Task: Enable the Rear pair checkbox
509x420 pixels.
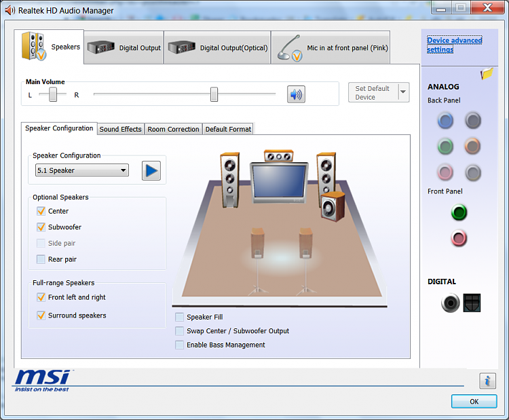Action: click(41, 259)
